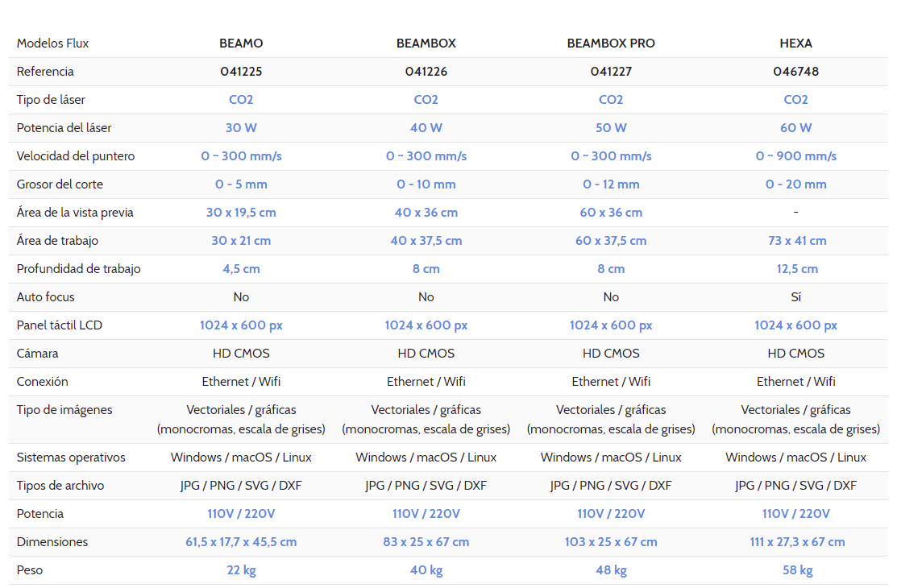Click the 48 kg weight value
Image resolution: width=897 pixels, height=588 pixels.
click(x=611, y=570)
